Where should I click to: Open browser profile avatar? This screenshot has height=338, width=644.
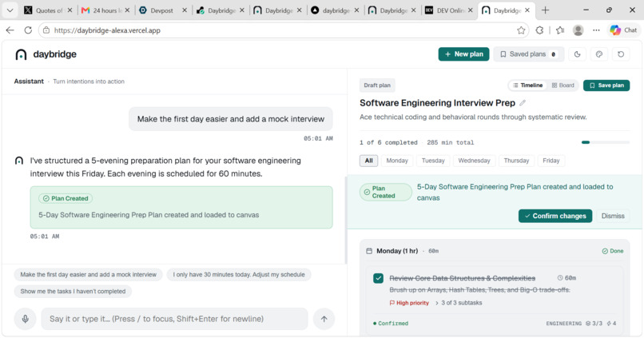click(x=578, y=30)
